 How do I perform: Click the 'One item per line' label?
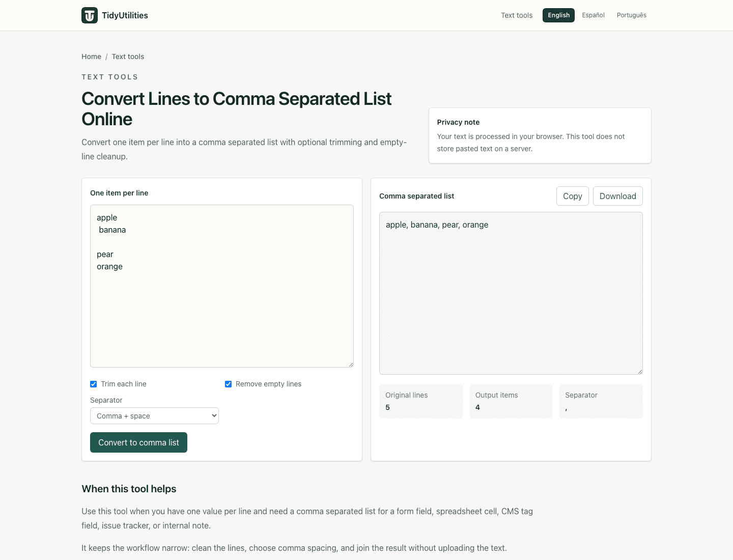pyautogui.click(x=119, y=193)
